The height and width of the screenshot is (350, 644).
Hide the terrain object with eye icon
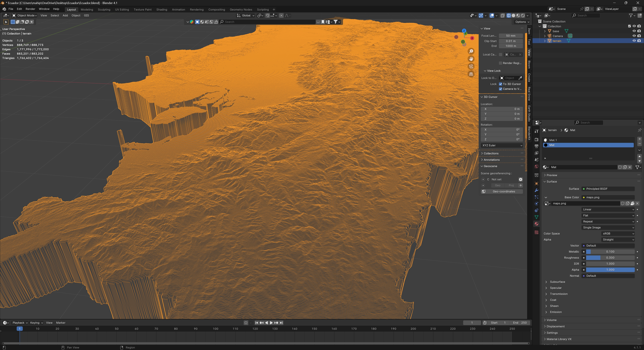click(x=634, y=41)
